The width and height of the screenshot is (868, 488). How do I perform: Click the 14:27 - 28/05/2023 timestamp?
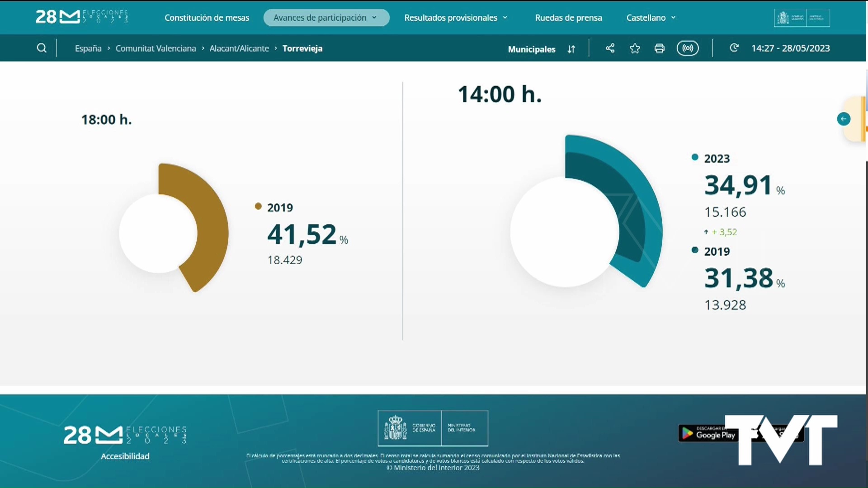pos(791,48)
